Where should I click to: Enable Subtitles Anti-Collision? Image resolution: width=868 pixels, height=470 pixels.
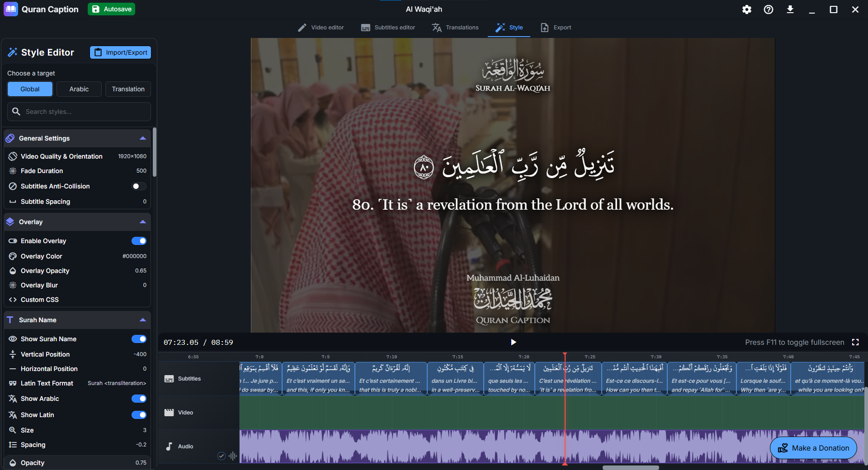point(138,186)
